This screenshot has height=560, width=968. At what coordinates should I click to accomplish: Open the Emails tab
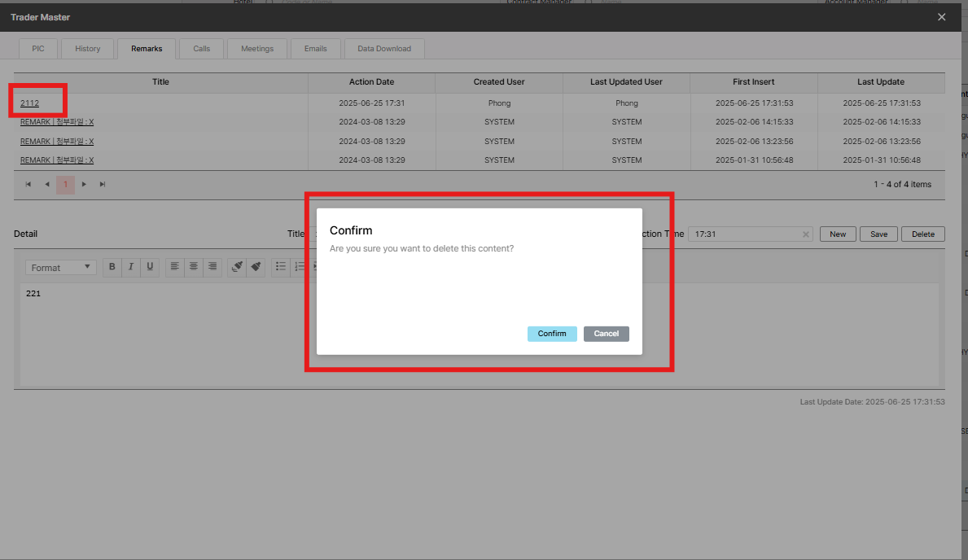coord(315,49)
